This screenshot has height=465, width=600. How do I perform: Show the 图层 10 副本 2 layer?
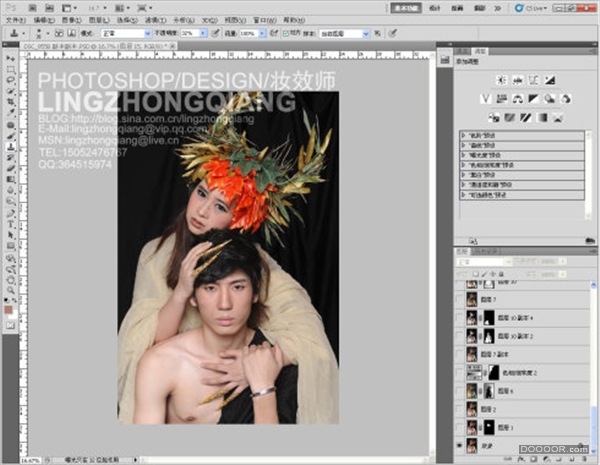[x=459, y=336]
